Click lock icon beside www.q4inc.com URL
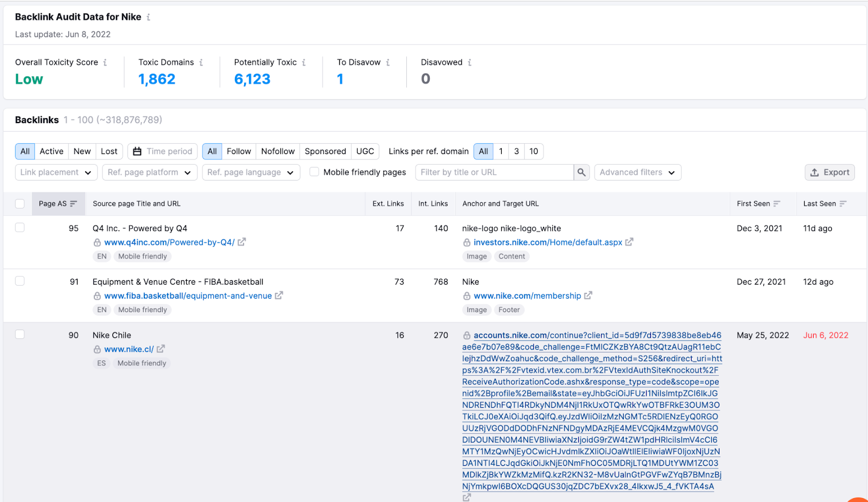Image resolution: width=868 pixels, height=502 pixels. pyautogui.click(x=97, y=243)
